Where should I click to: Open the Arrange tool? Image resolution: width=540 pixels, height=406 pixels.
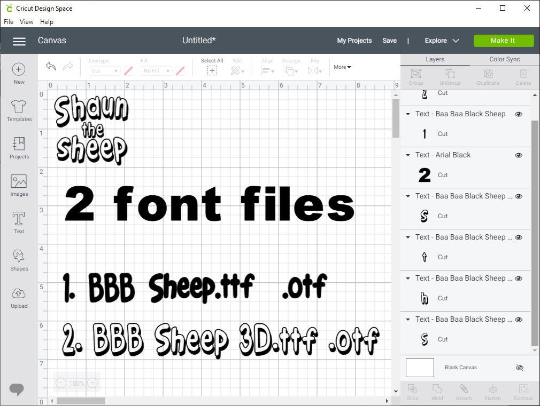(x=291, y=71)
